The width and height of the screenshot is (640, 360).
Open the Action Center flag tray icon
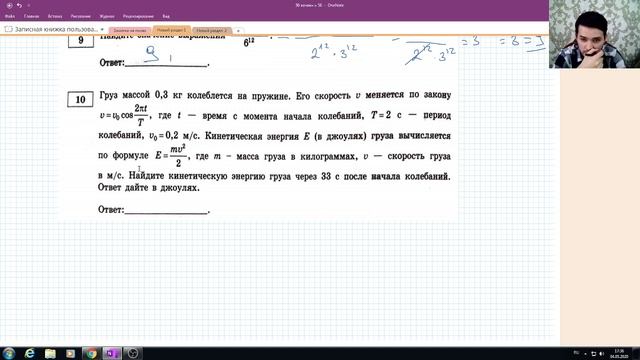[593, 354]
